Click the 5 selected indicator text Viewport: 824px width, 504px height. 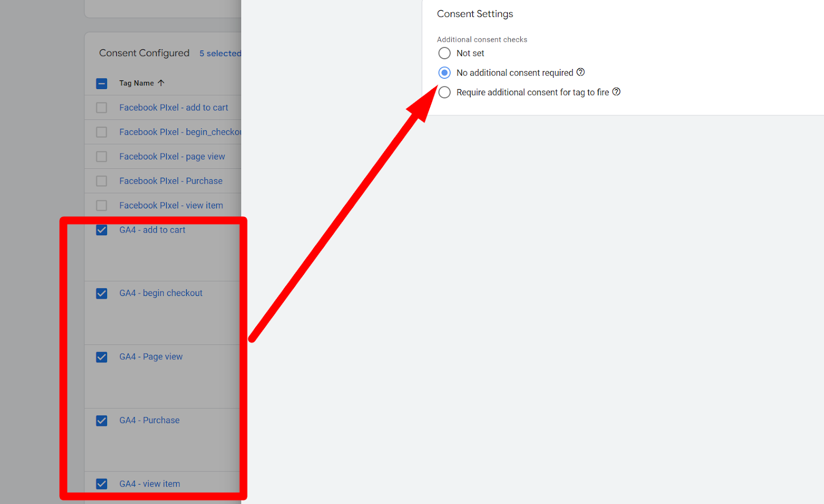pos(220,54)
